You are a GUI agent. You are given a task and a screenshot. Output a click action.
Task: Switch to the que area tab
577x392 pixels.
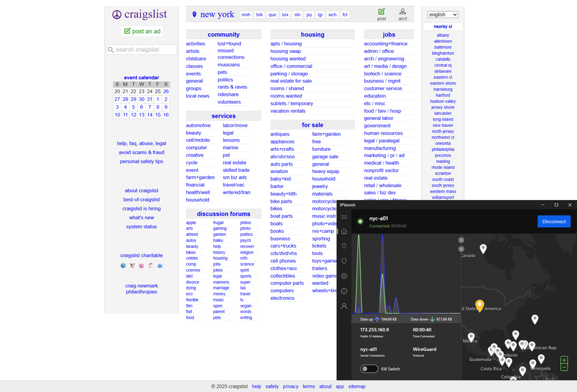pyautogui.click(x=272, y=15)
